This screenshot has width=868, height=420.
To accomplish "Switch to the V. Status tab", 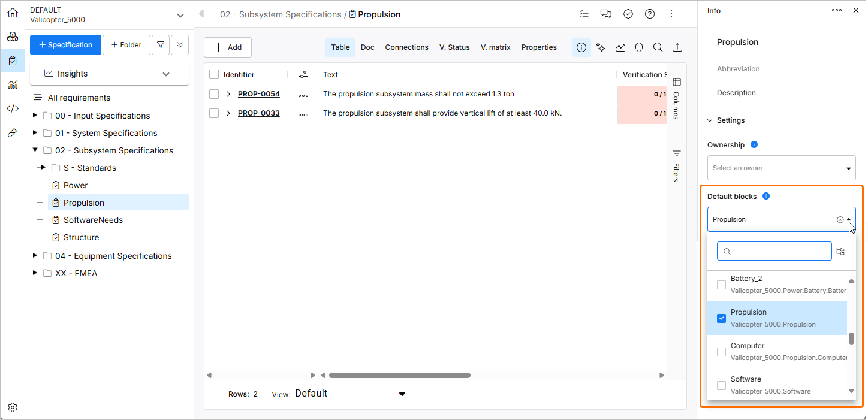I will (454, 47).
